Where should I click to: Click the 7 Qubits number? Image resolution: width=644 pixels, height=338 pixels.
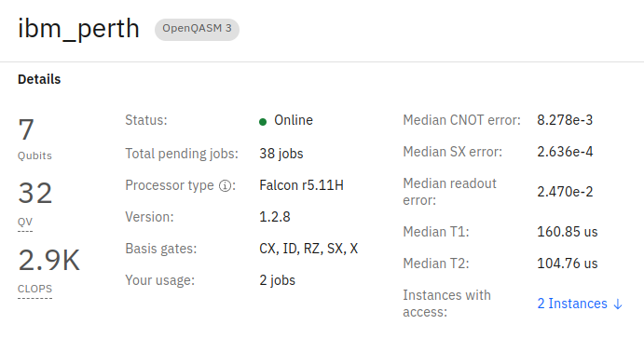(x=26, y=129)
